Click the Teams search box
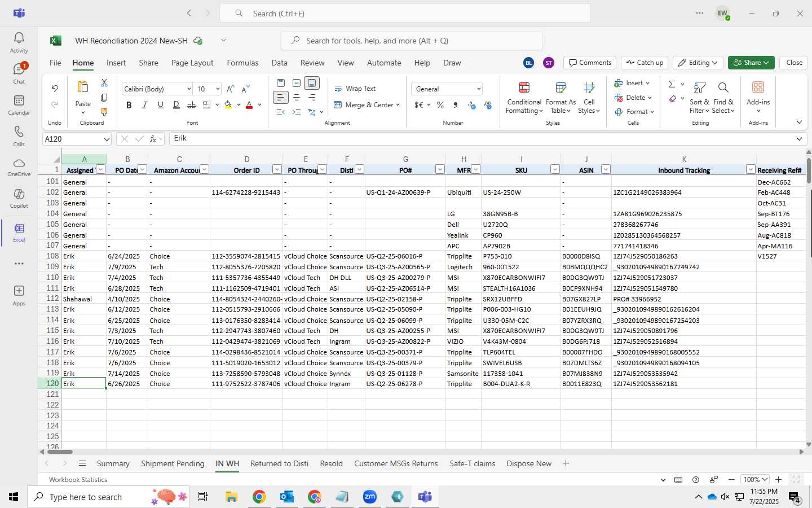 [x=405, y=13]
